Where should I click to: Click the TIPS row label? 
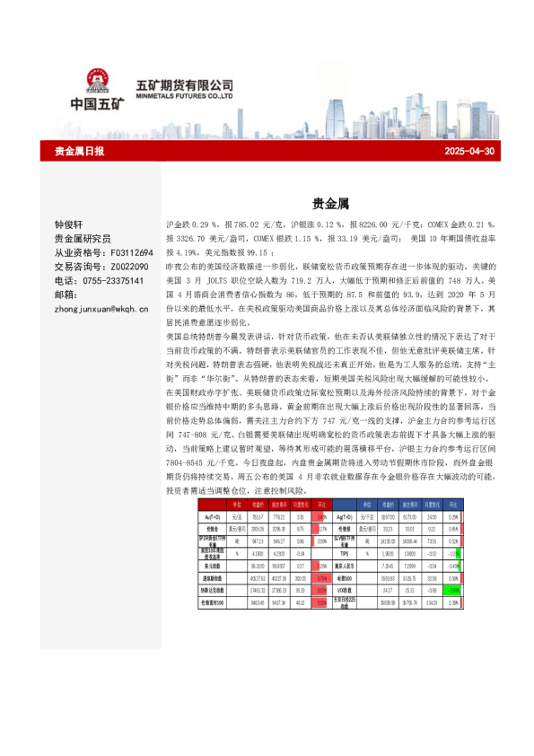(345, 553)
